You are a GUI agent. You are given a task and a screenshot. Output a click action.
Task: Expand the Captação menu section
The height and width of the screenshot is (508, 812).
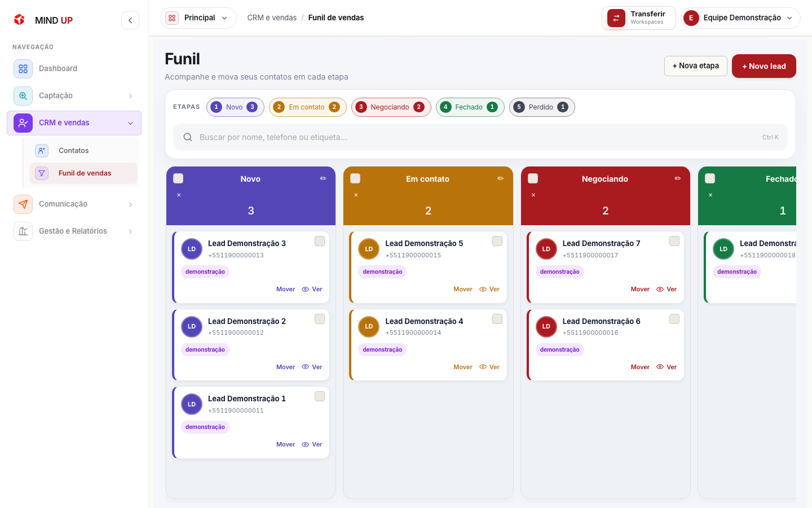130,96
